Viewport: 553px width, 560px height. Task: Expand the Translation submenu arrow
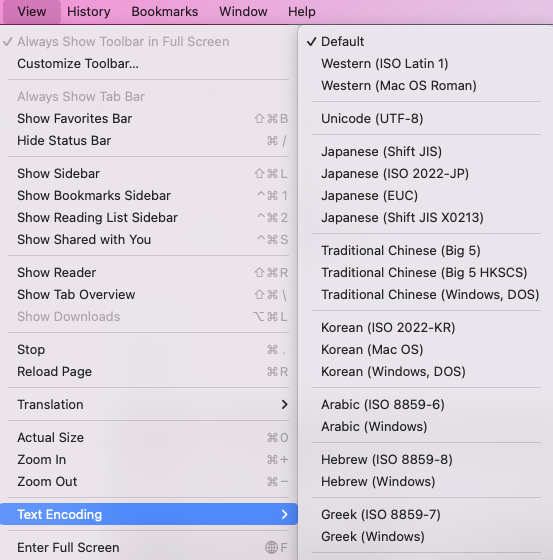[x=284, y=405]
